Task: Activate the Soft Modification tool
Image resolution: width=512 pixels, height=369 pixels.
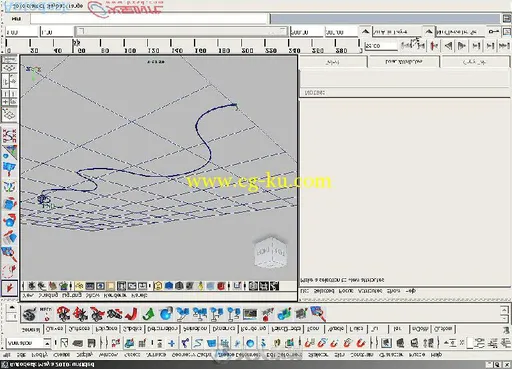Action: (9, 169)
